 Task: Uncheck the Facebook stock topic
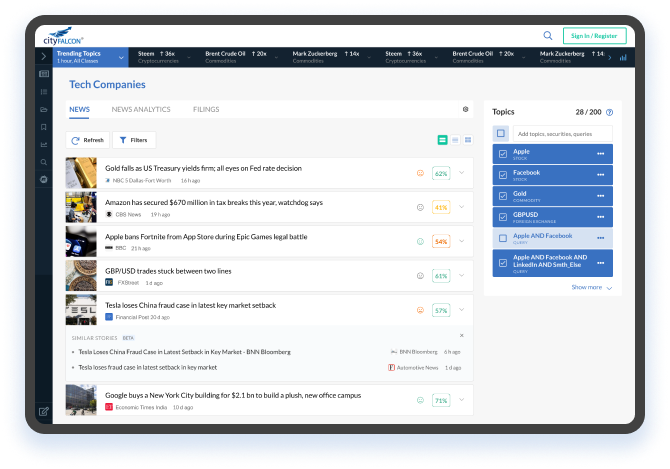coord(503,175)
